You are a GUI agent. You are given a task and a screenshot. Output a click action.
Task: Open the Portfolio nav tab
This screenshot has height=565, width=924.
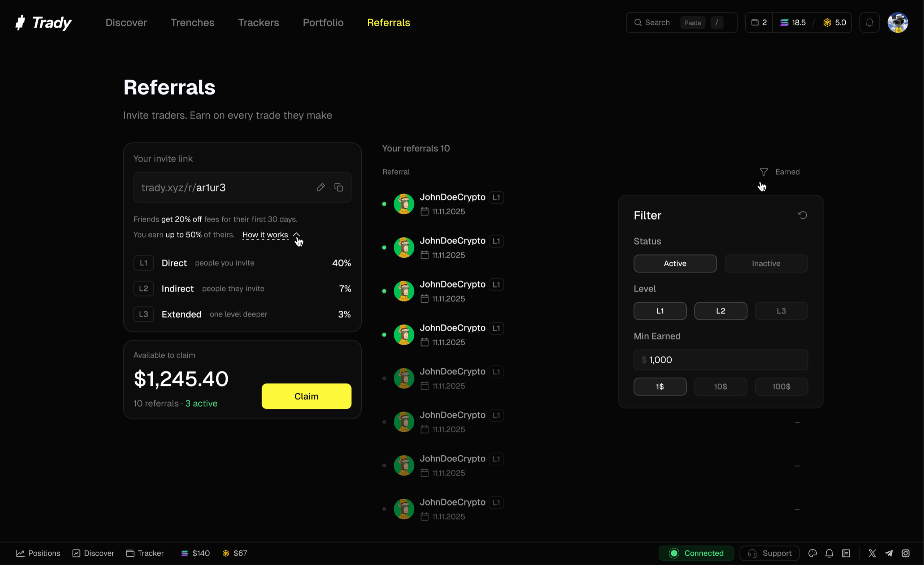(323, 22)
